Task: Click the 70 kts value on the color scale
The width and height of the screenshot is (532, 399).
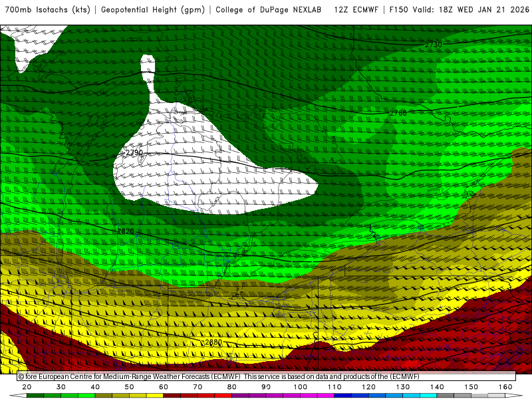Action: [x=198, y=387]
